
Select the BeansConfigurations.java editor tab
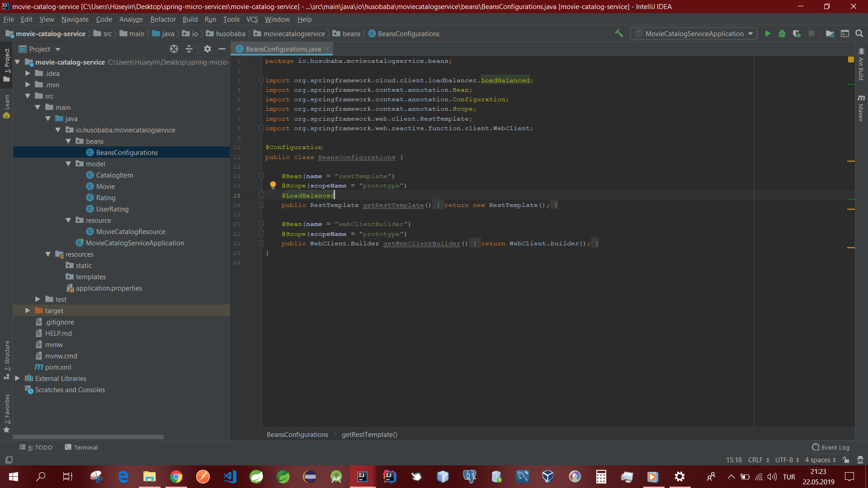283,49
